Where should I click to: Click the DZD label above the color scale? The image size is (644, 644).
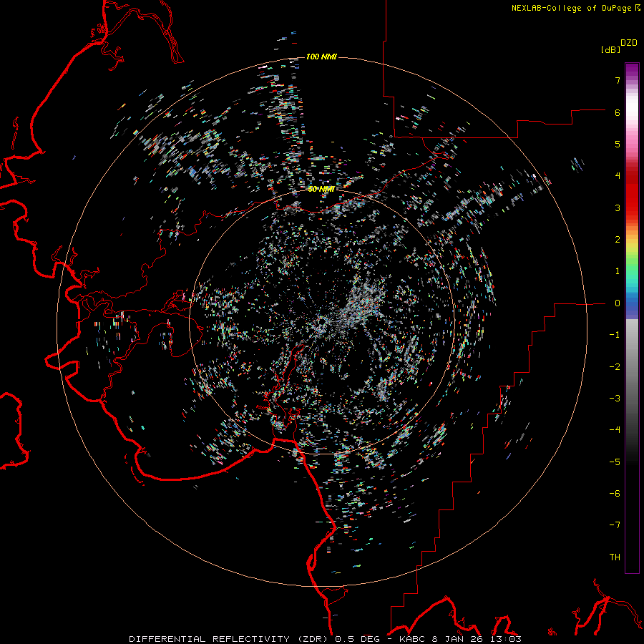click(x=629, y=43)
